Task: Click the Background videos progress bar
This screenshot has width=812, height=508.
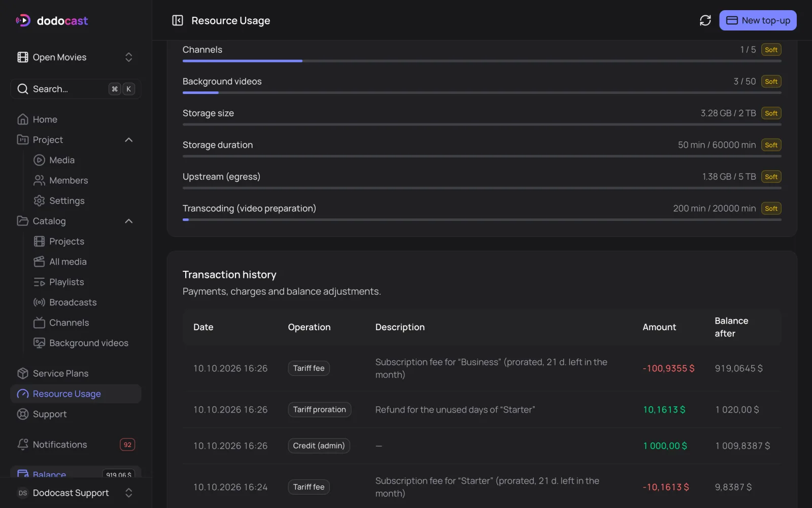Action: pyautogui.click(x=482, y=92)
